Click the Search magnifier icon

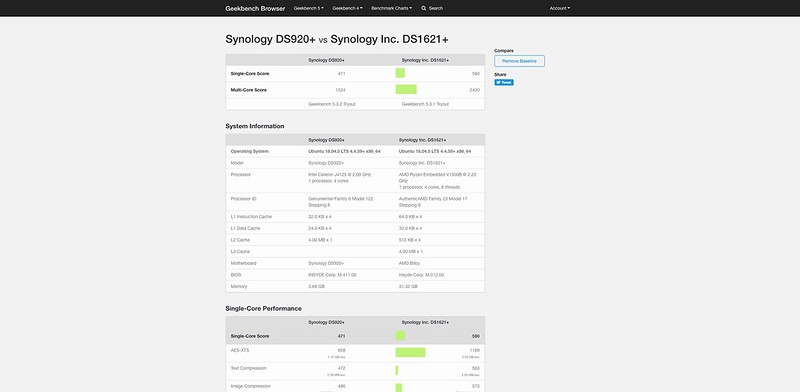423,8
